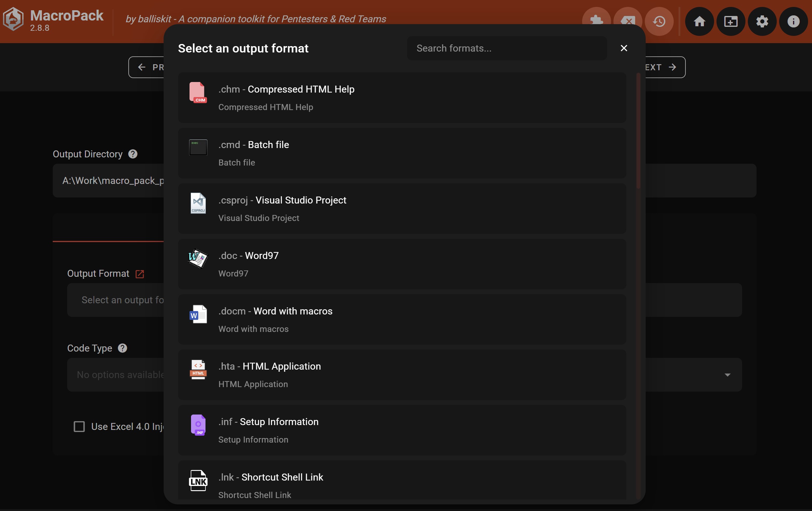Screen dimensions: 812x511
Task: Click the home icon in header
Action: coord(699,21)
